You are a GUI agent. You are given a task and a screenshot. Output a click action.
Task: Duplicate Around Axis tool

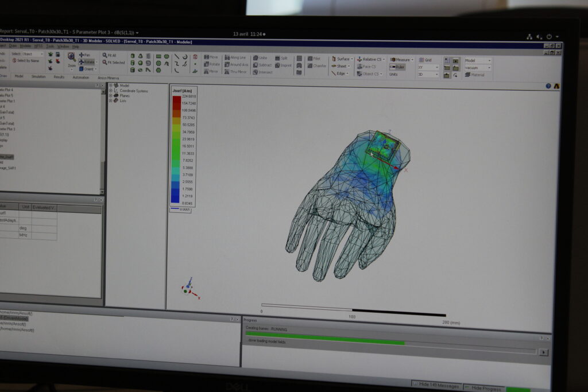(236, 64)
